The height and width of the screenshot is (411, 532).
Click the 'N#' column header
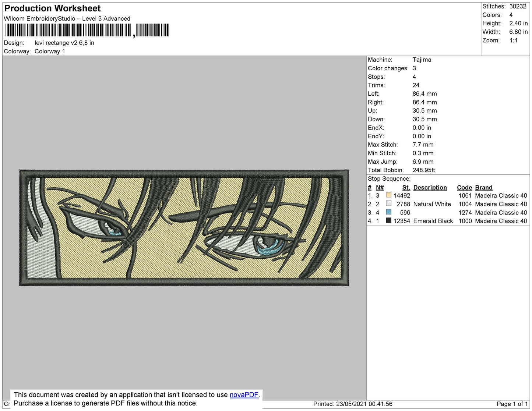380,188
